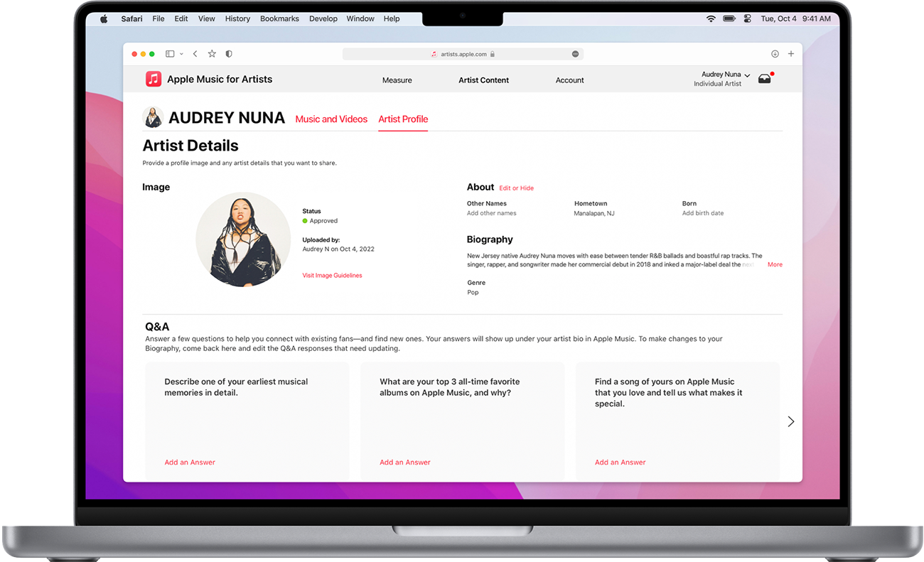This screenshot has height=562, width=924.
Task: Open the Develop menu
Action: [x=323, y=18]
